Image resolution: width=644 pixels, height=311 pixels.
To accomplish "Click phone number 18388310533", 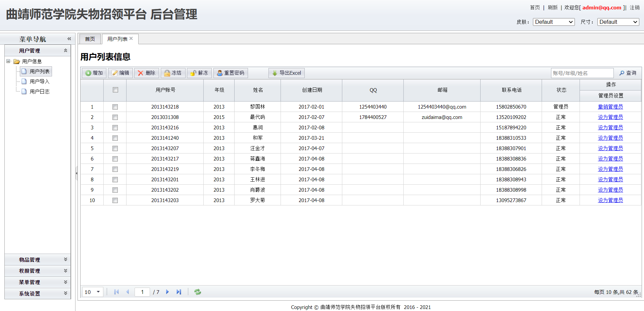I will (x=511, y=138).
